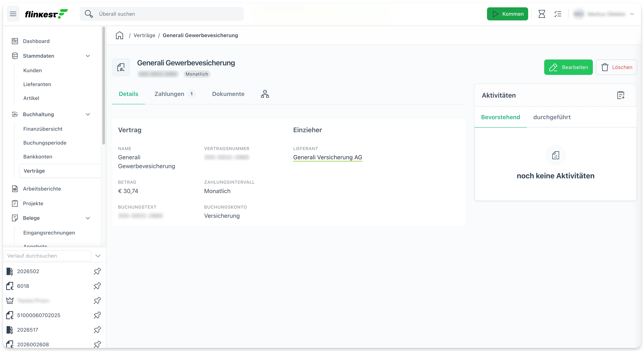The height and width of the screenshot is (351, 644).
Task: Collapse the Buchhaltung section
Action: pos(88,114)
